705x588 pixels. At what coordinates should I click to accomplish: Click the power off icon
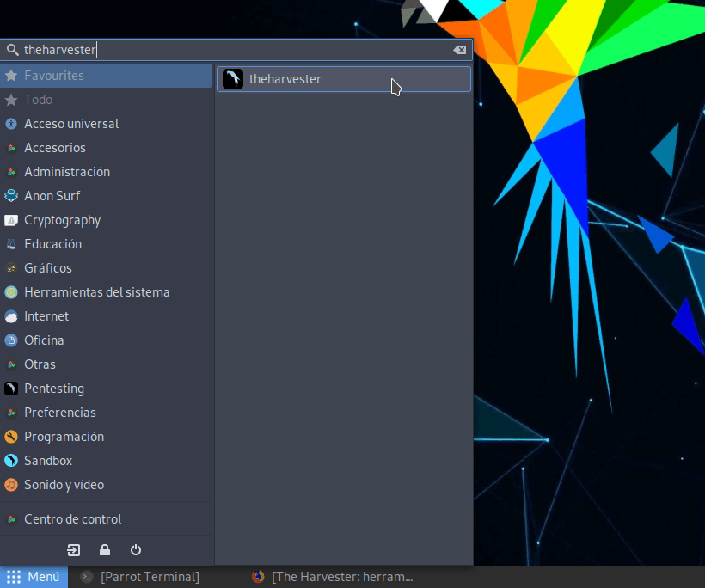pos(135,549)
